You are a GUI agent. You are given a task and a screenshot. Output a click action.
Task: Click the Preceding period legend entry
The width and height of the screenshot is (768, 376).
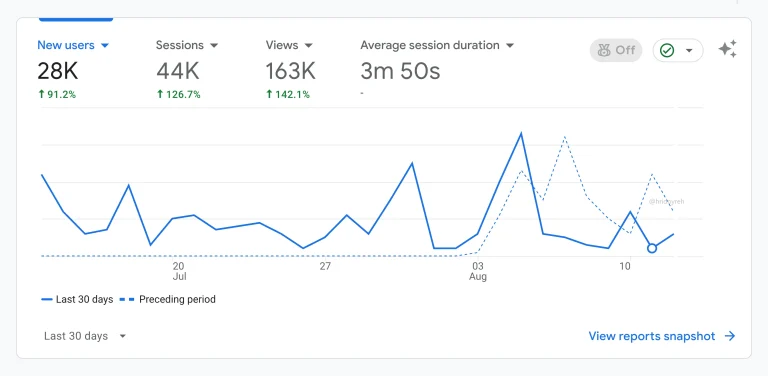[x=168, y=299]
